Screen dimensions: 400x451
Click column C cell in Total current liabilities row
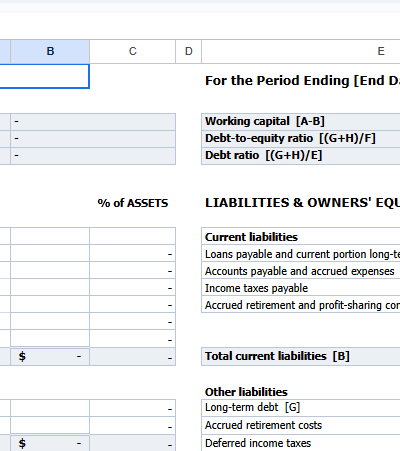pyautogui.click(x=133, y=357)
